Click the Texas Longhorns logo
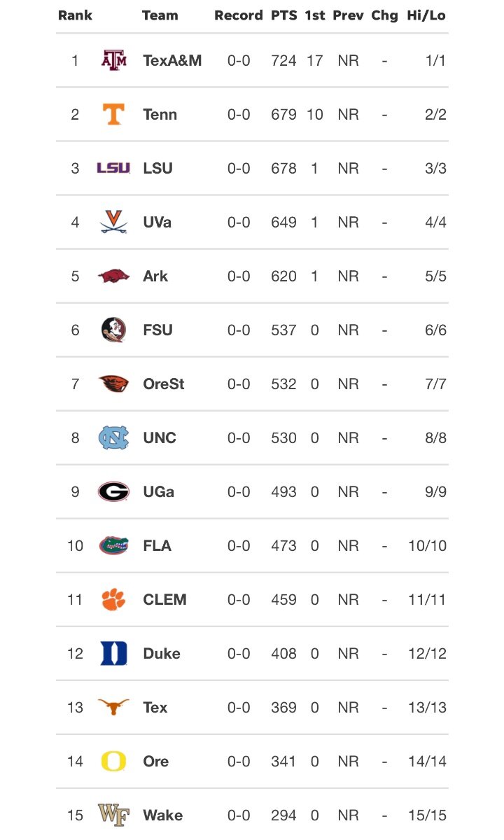Screen dimensions: 504x840 [113, 707]
